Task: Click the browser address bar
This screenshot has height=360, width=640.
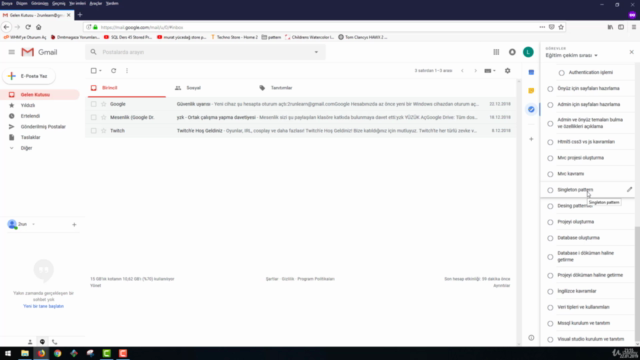Action: 310,27
